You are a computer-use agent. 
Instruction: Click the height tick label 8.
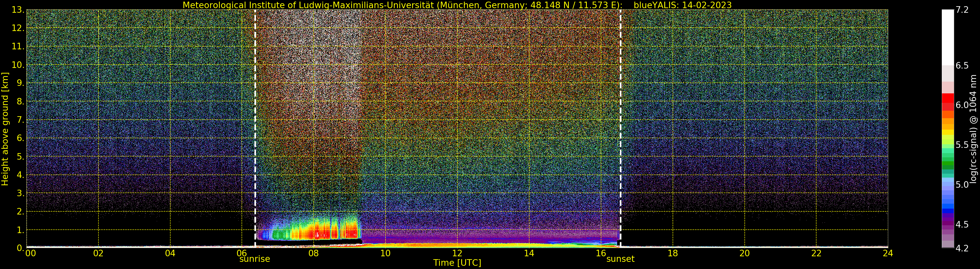click(21, 102)
